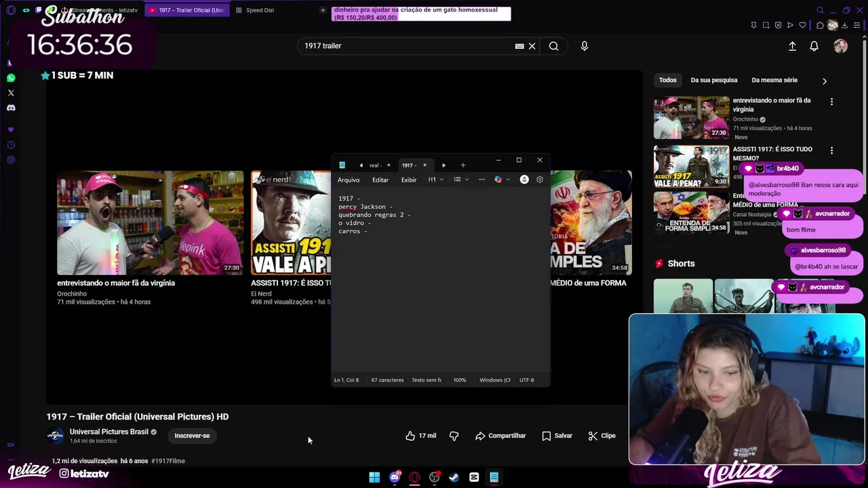This screenshot has width=868, height=488.
Task: Open a new browser tab with plus button
Action: point(323,10)
